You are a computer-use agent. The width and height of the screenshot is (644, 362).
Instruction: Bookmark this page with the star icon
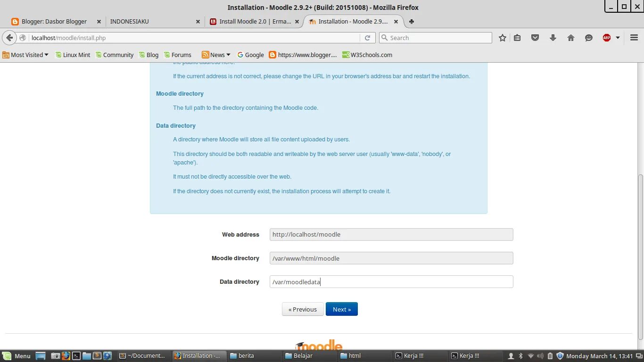click(503, 38)
